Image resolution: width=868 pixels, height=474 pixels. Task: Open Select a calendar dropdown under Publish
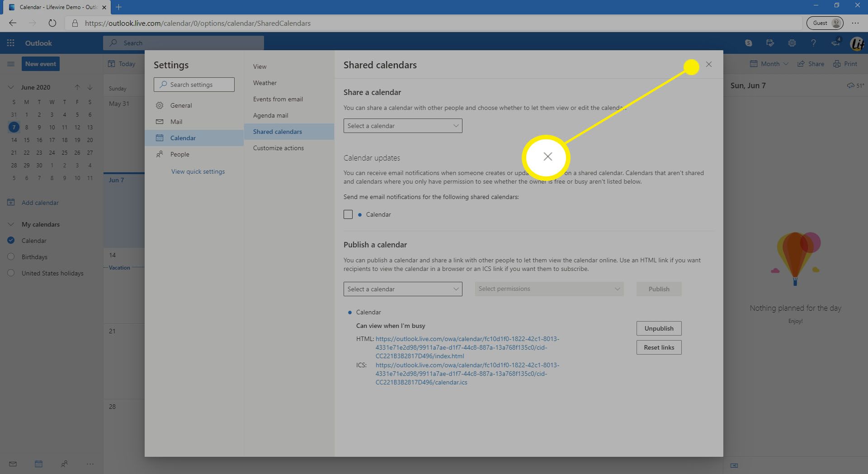[403, 289]
